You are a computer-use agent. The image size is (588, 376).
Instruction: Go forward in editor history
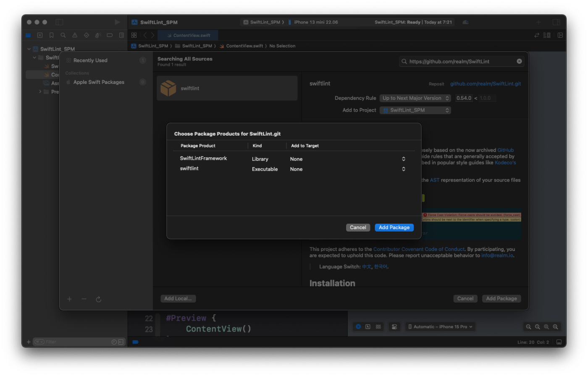click(x=153, y=35)
